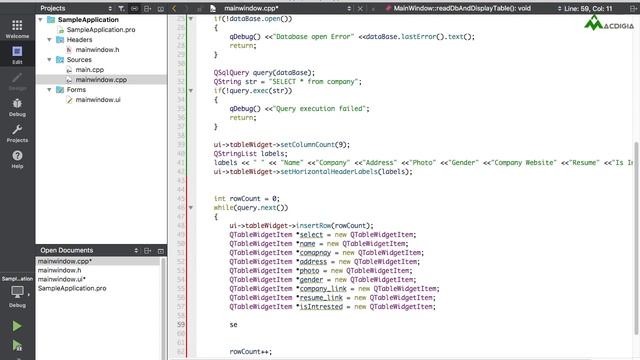Select mainwindow.h in Headers
Viewport: 640px width, 360px height.
click(x=97, y=49)
